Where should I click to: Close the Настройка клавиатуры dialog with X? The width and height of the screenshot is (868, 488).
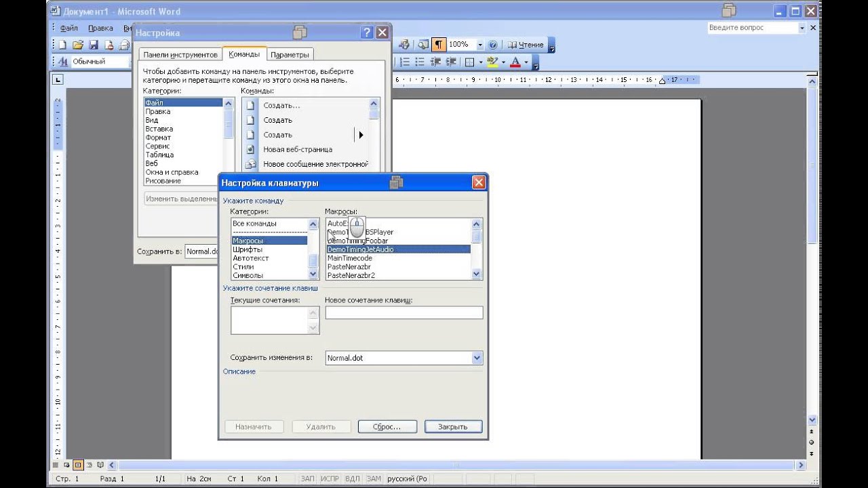click(479, 182)
